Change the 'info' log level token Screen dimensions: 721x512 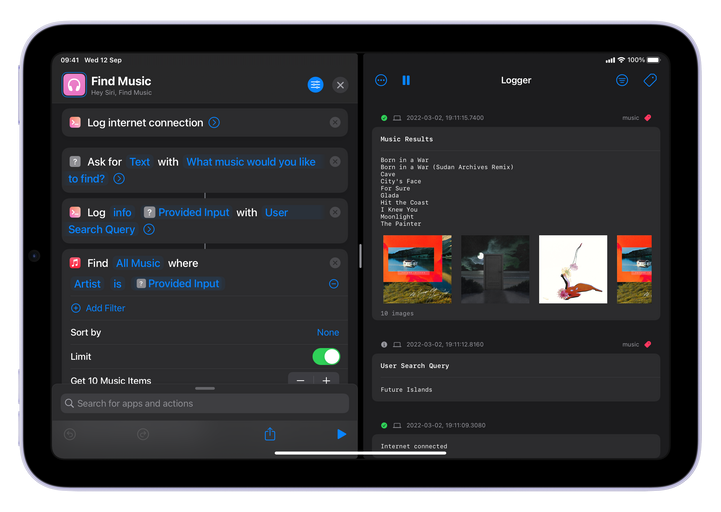[x=122, y=213]
